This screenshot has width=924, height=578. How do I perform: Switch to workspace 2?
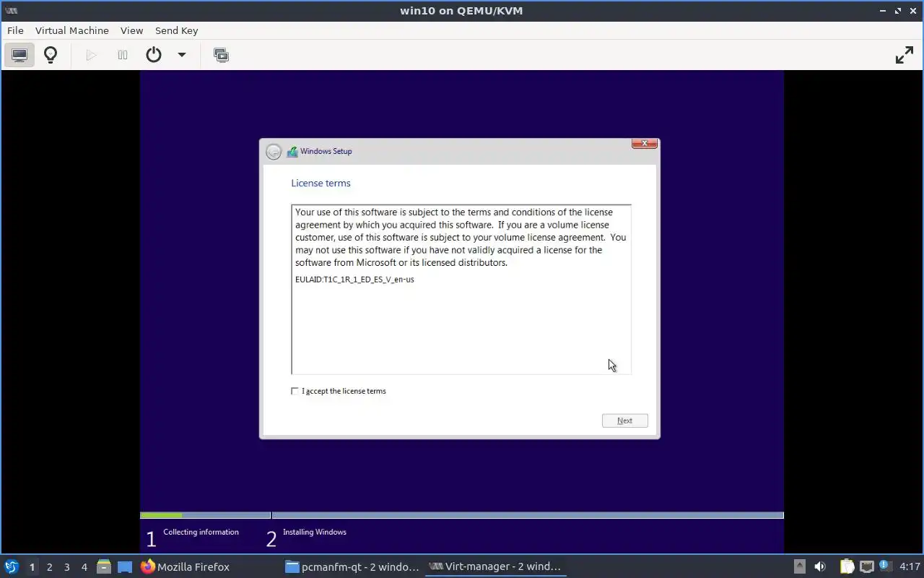(x=49, y=567)
